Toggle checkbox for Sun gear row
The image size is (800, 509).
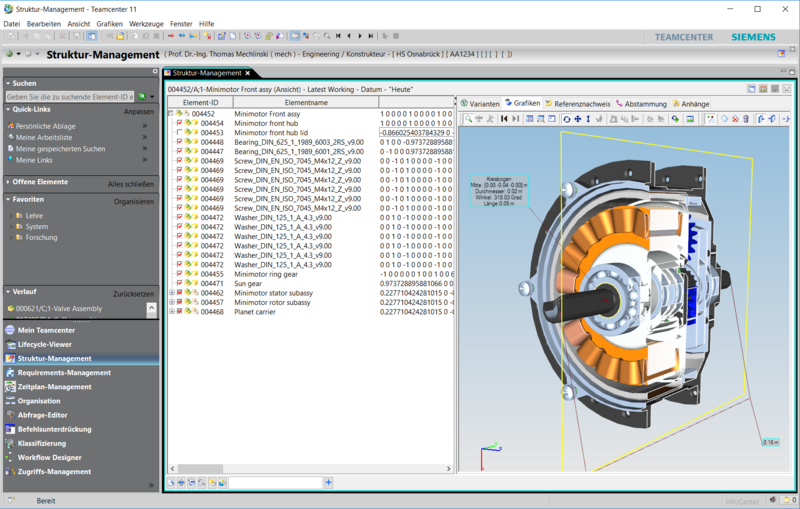[x=180, y=283]
